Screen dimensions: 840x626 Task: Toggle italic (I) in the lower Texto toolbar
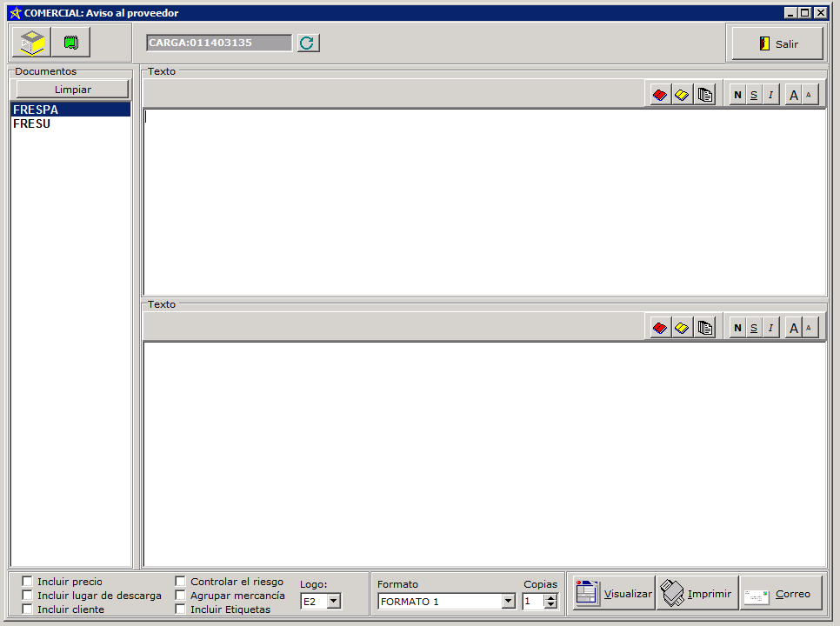770,328
